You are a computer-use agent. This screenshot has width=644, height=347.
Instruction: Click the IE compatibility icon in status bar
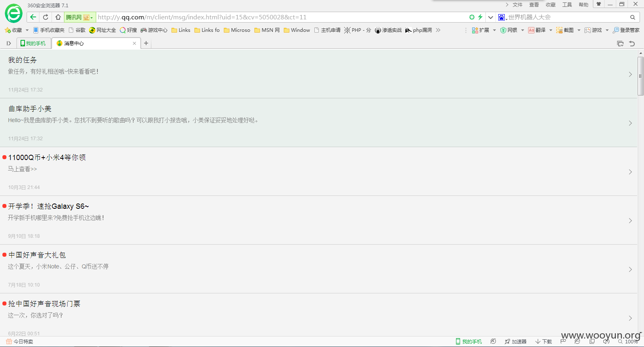coord(577,341)
